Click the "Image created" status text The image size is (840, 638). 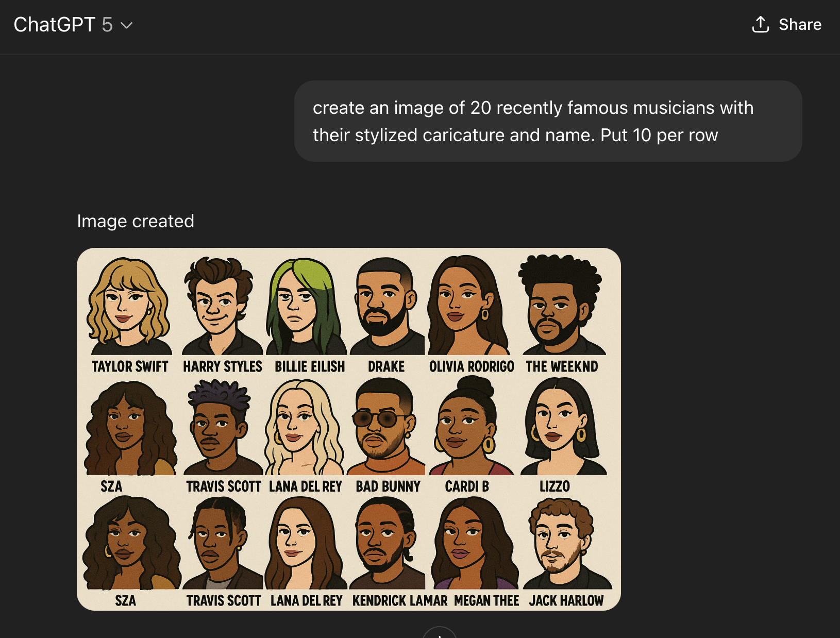point(136,221)
